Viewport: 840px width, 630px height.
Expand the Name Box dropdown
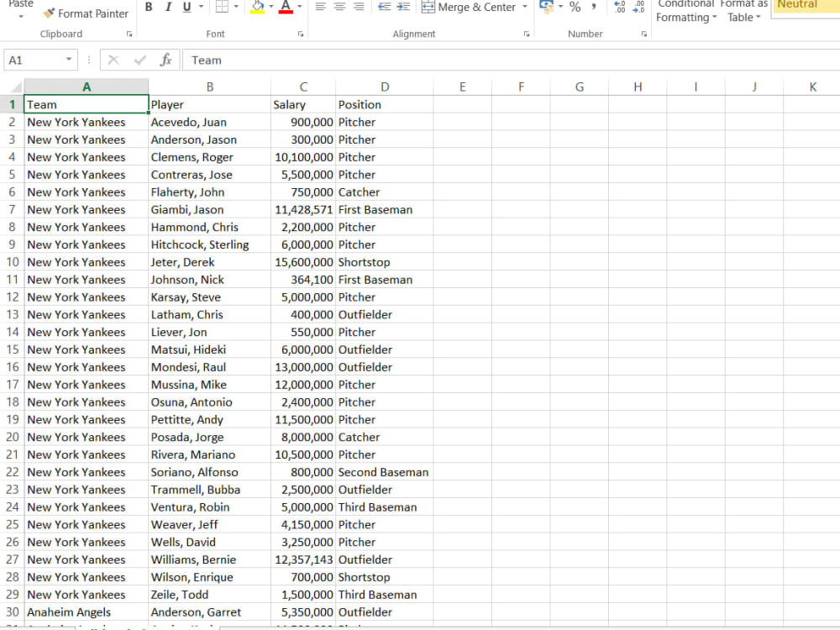[69, 60]
